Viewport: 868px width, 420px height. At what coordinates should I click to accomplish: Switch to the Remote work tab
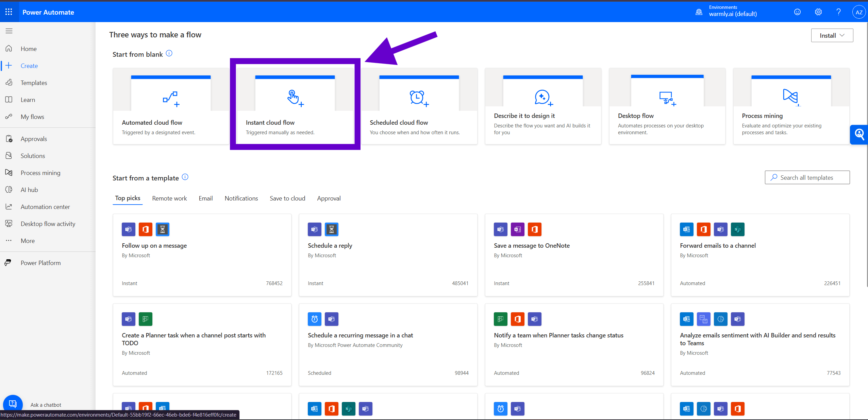click(x=169, y=198)
